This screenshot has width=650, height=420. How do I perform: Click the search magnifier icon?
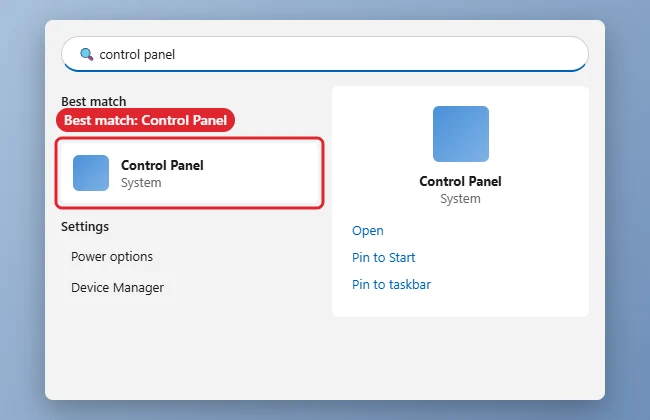pos(87,54)
